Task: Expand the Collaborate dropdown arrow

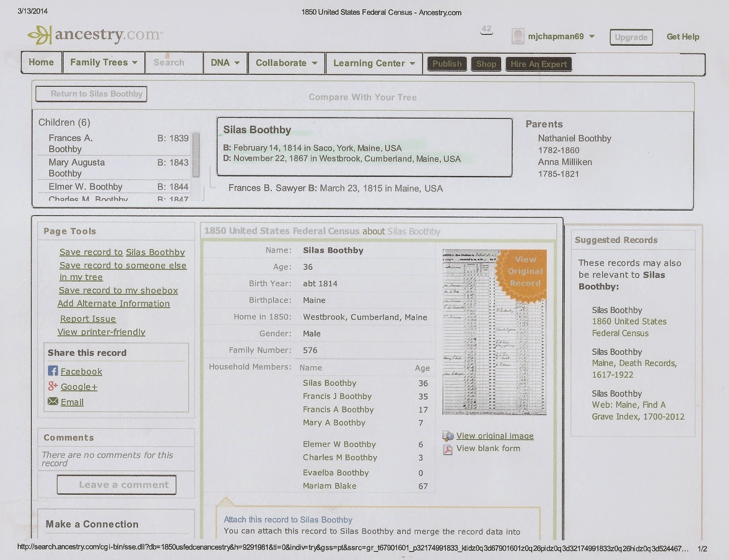Action: coord(314,63)
